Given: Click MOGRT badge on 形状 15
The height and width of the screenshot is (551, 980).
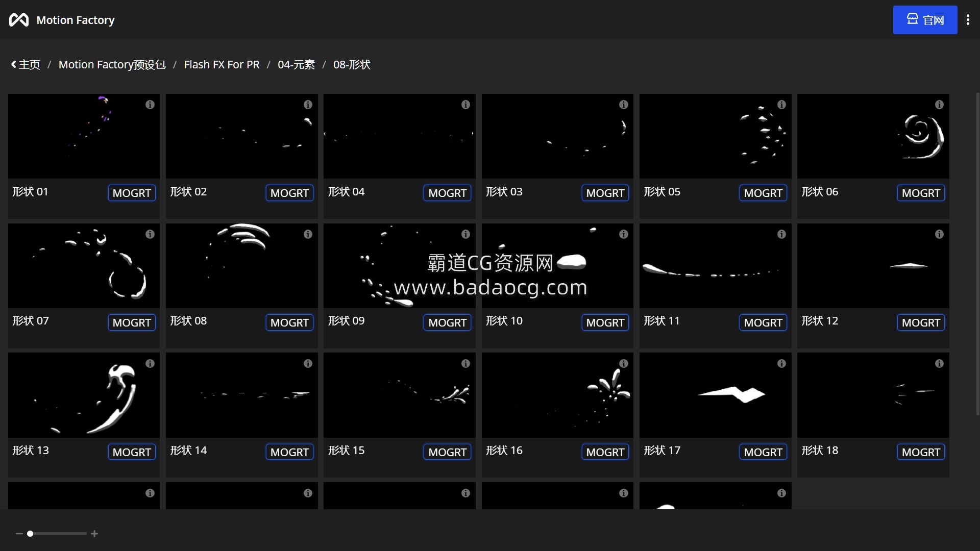Looking at the screenshot, I should 447,452.
